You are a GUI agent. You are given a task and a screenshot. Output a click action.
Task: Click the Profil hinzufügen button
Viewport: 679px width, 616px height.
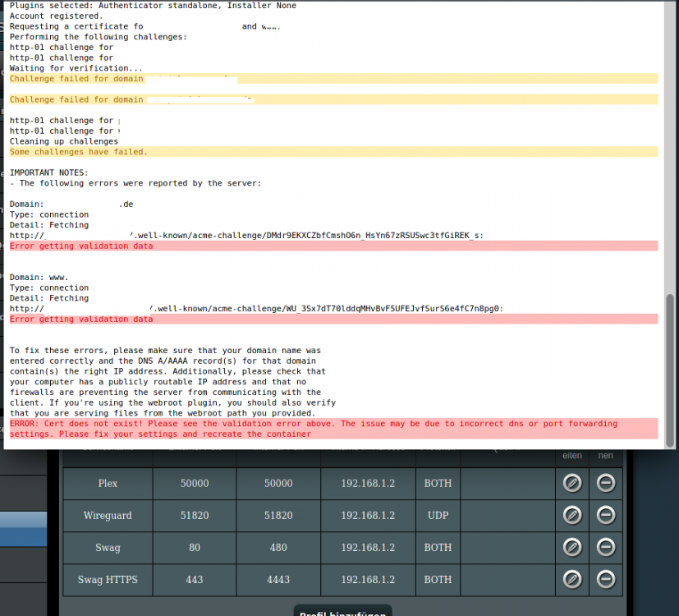[x=342, y=611]
